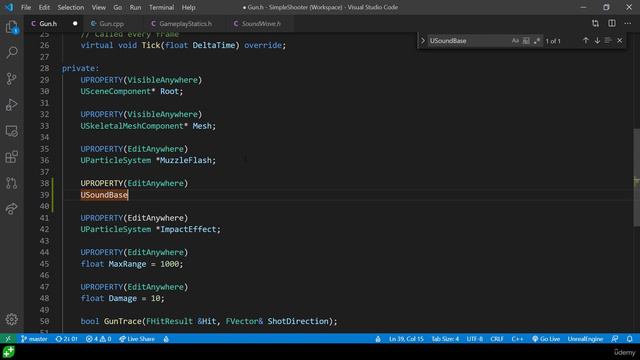Open the Explorer view in activity bar
The height and width of the screenshot is (360, 640).
pyautogui.click(x=12, y=27)
